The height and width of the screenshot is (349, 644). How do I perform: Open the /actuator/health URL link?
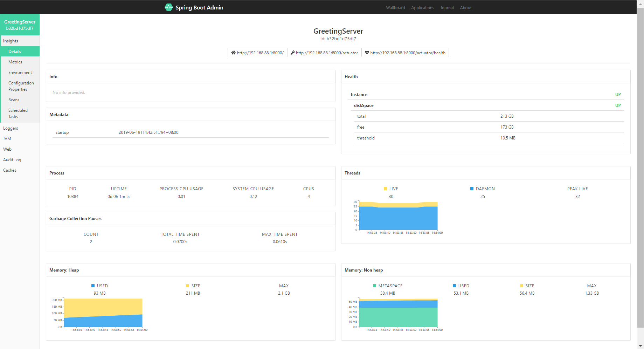coord(405,53)
